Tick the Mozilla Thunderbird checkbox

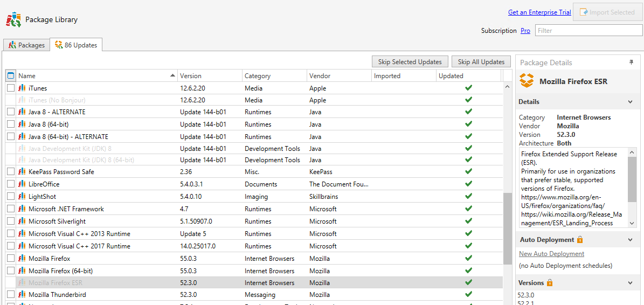click(x=11, y=295)
